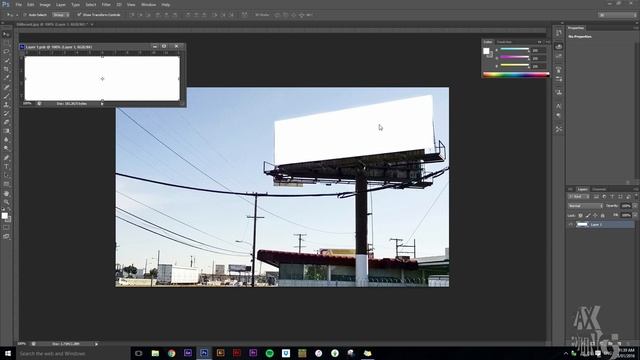Open Chrome from the taskbar

click(171, 353)
